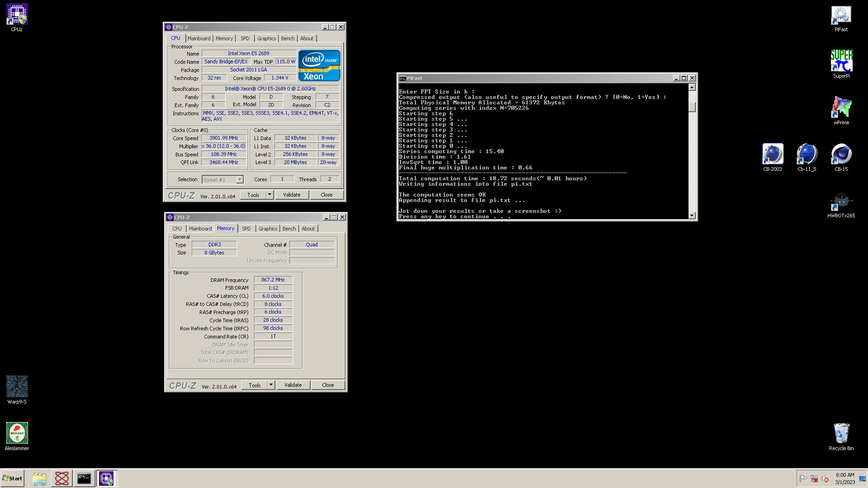This screenshot has height=488, width=868.
Task: Click the muted volume tray icon
Action: click(x=825, y=479)
